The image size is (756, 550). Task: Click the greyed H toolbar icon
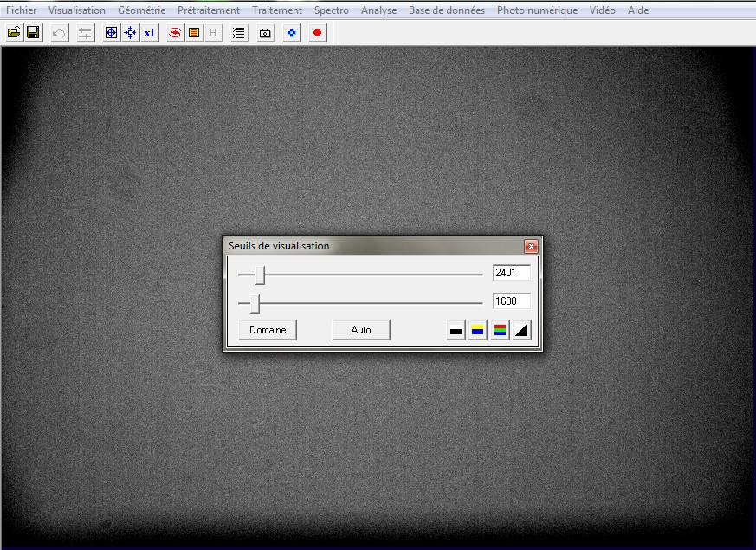[213, 33]
